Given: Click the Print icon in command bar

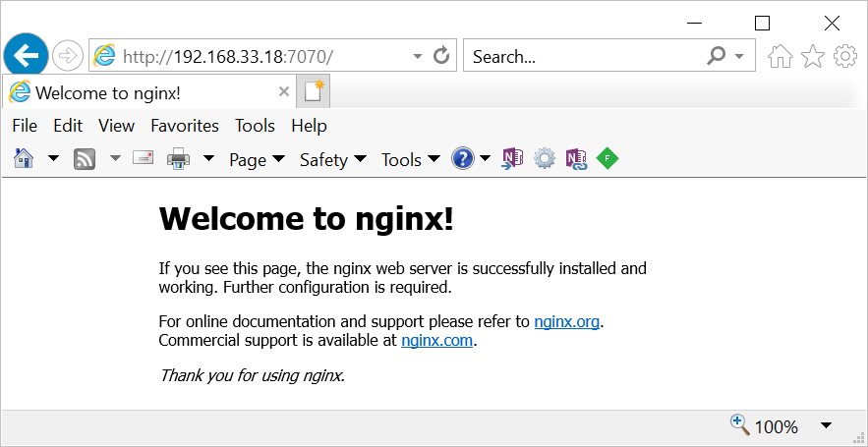Looking at the screenshot, I should 178,159.
